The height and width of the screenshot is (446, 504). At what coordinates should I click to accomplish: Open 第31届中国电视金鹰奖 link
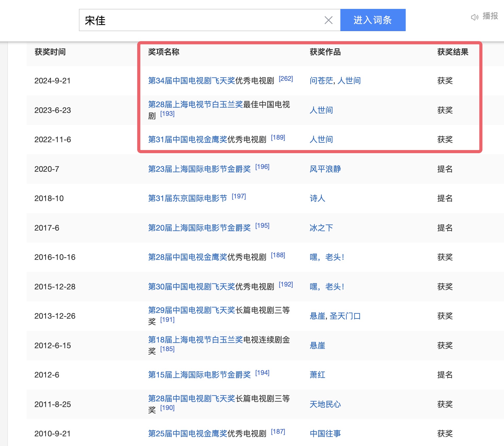pos(188,140)
